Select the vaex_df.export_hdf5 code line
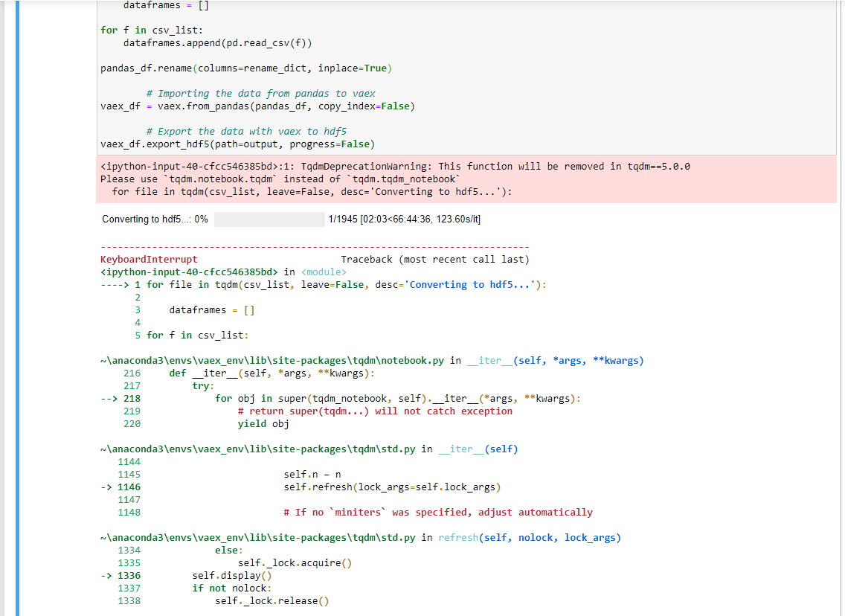Viewport: 845px width, 616px height. pos(237,144)
